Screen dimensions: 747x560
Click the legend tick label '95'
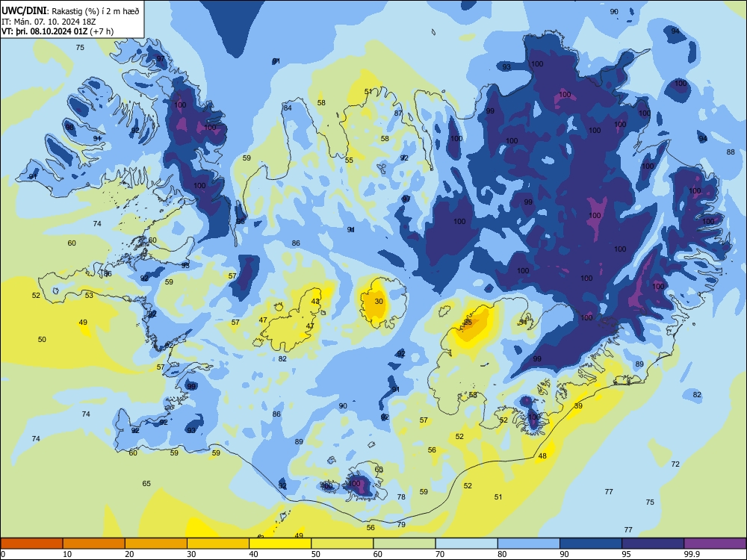point(627,554)
